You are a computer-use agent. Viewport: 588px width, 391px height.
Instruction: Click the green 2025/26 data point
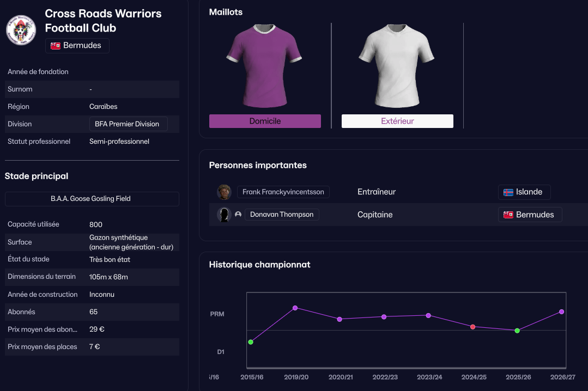click(517, 331)
